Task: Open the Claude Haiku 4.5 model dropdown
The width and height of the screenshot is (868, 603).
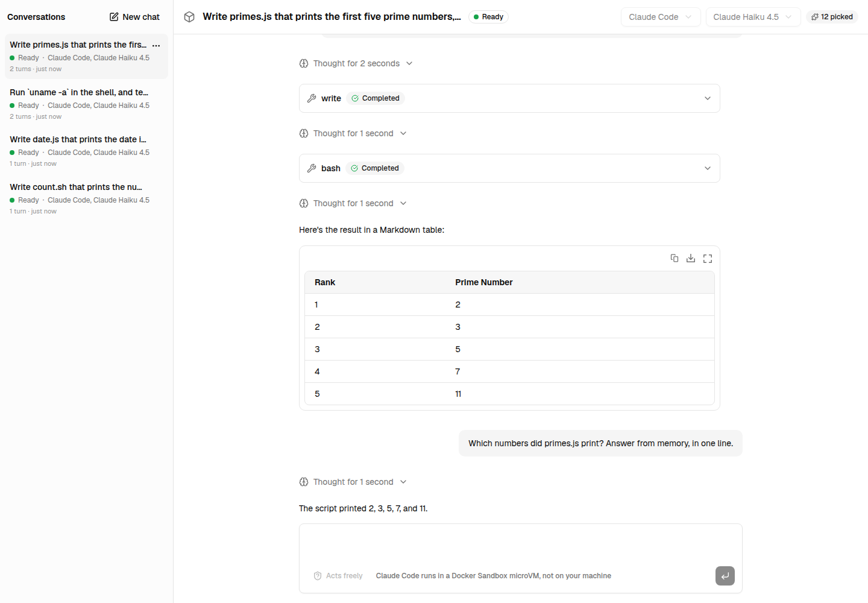Action: point(753,17)
